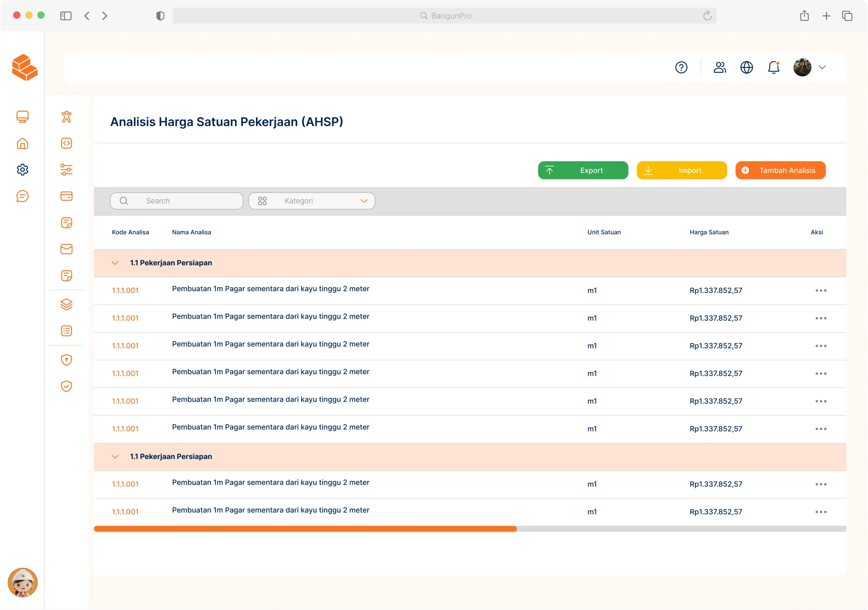Select the code editor icon in the sidebar
This screenshot has height=610, width=868.
[66, 143]
